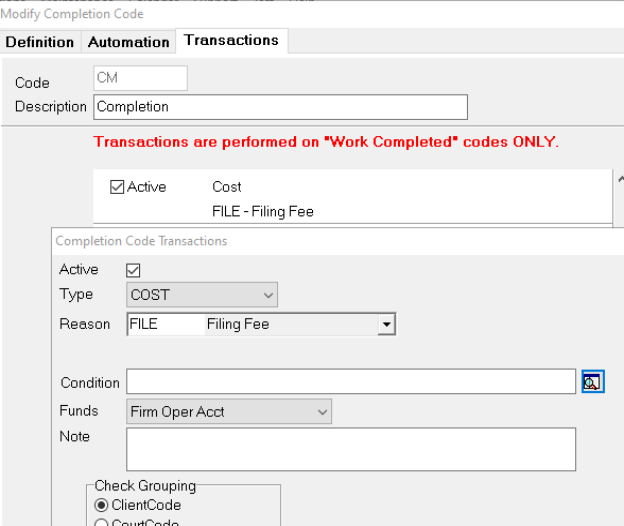Select the Transactions tab

tap(231, 41)
